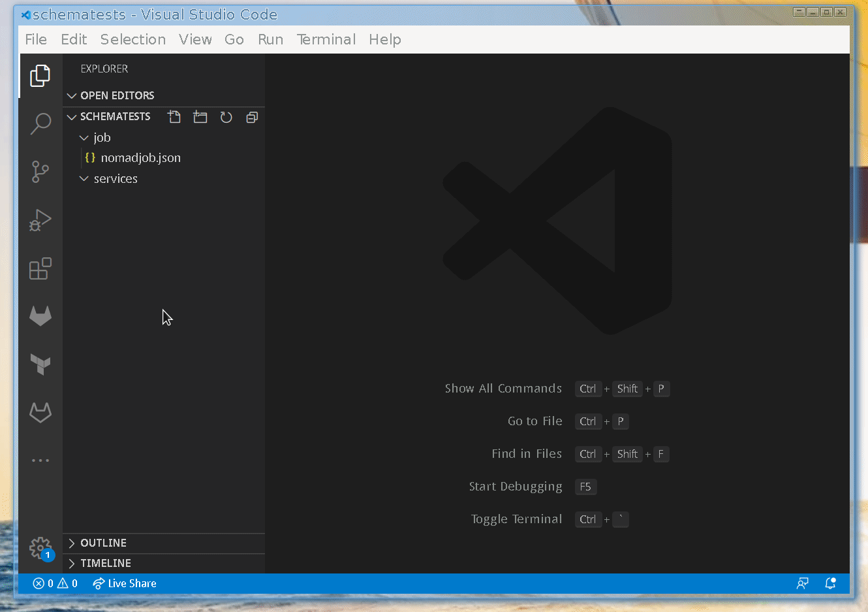Screen dimensions: 868x612
Task: Open the Edit menu
Action: [74, 39]
